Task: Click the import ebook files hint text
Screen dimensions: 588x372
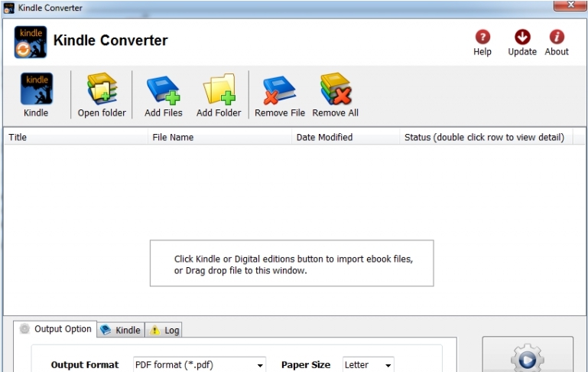Action: click(294, 265)
